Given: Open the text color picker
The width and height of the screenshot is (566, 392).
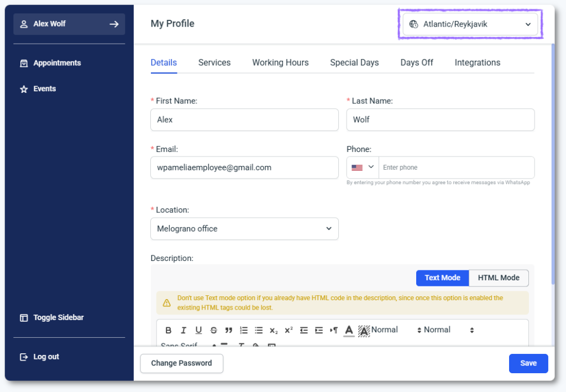Looking at the screenshot, I should [348, 330].
